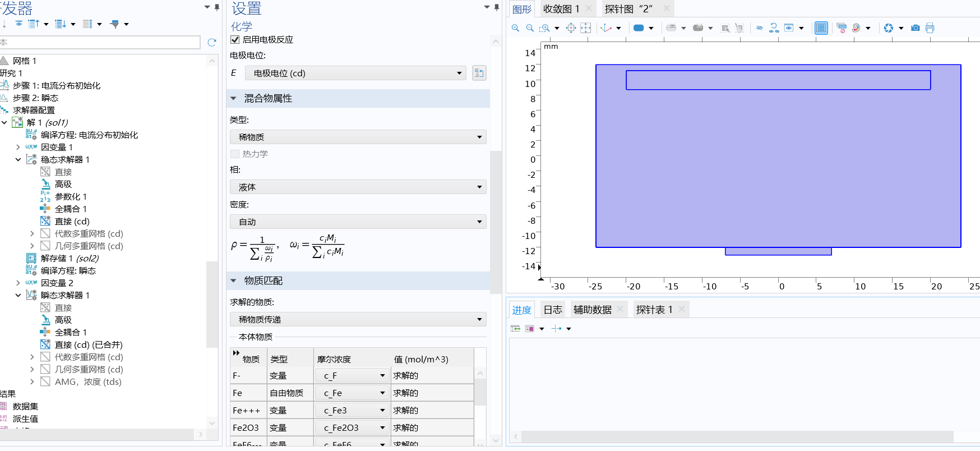
Task: Toggle the 热力学 checkbox
Action: (235, 154)
